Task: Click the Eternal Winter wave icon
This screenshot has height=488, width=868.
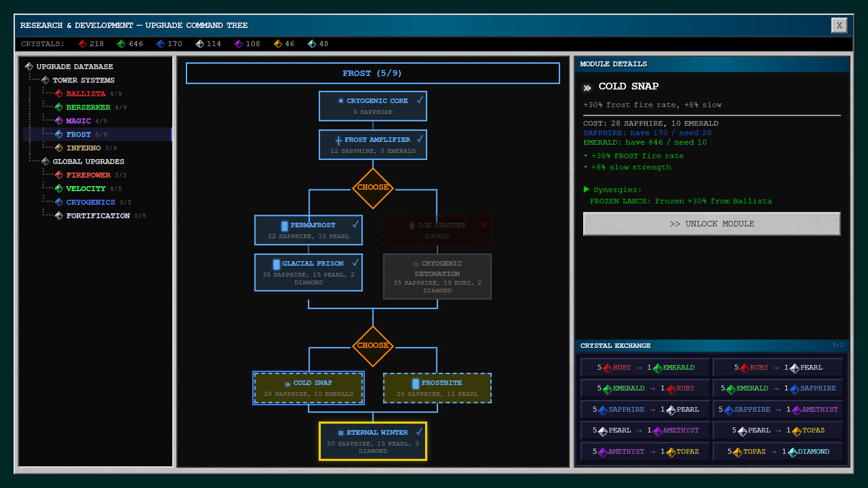Action: [x=340, y=432]
